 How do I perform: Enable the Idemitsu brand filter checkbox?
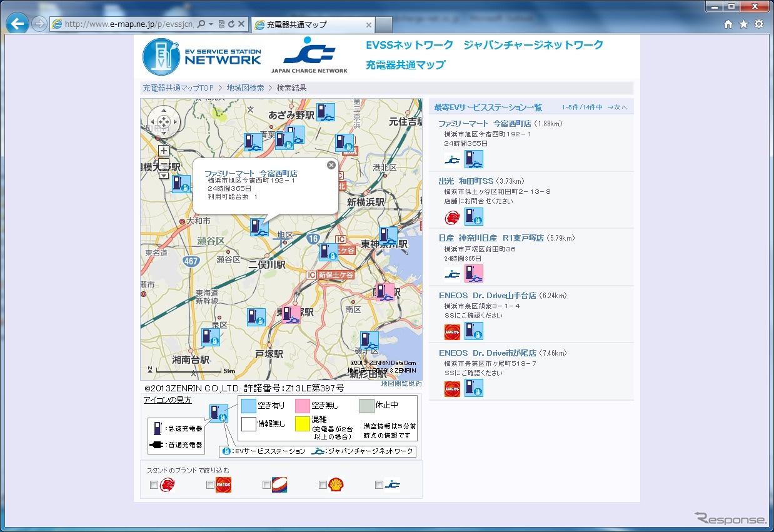click(x=154, y=485)
